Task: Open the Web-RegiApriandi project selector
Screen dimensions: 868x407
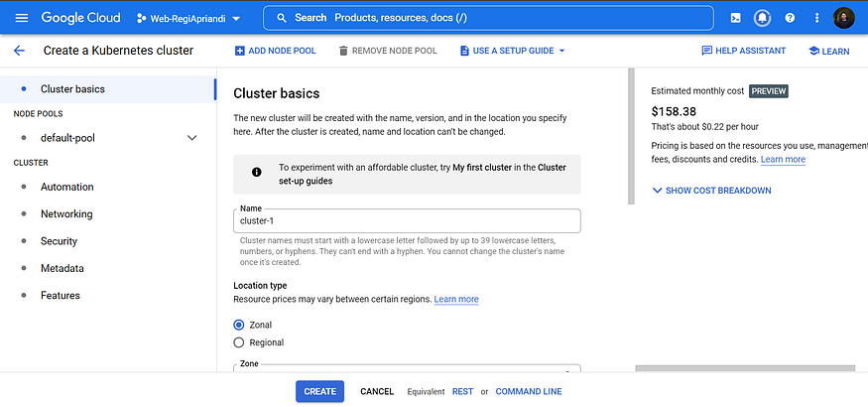Action: click(188, 18)
